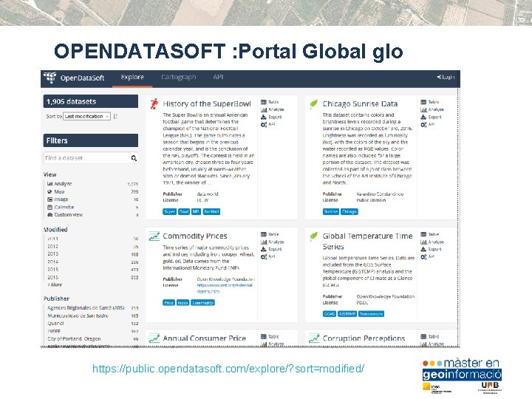The image size is (532, 399).
Task: Open Analyze view for Chicago Sunrise Data
Action: (x=432, y=109)
